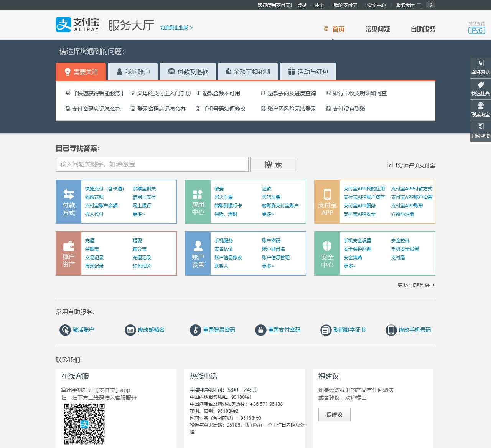Open the 口碑帮助 sidebar item

pyautogui.click(x=481, y=131)
